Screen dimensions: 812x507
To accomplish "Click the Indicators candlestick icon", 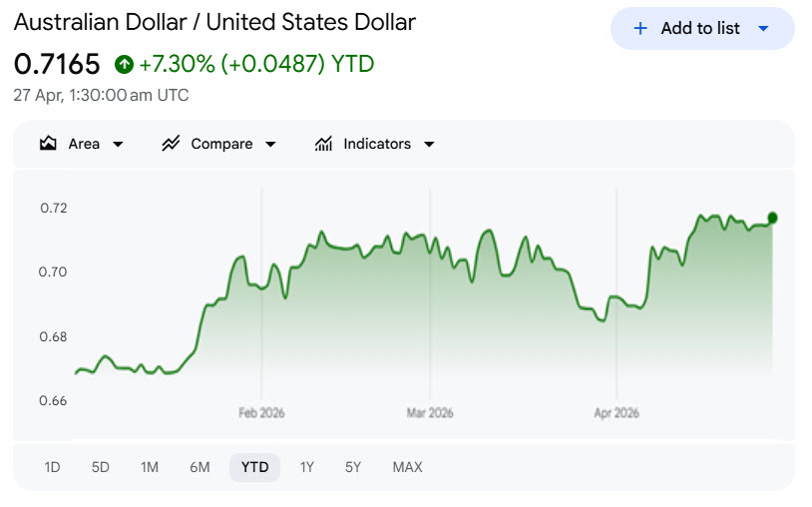I will 323,144.
